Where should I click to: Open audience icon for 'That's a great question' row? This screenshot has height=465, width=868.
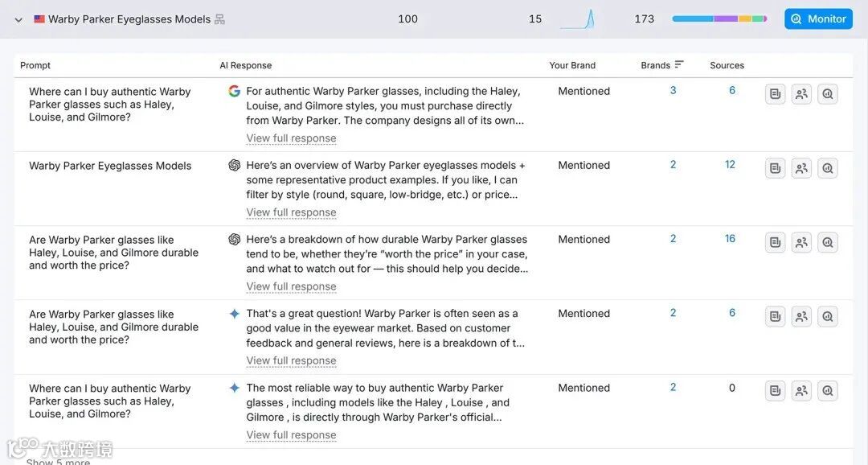tap(801, 317)
